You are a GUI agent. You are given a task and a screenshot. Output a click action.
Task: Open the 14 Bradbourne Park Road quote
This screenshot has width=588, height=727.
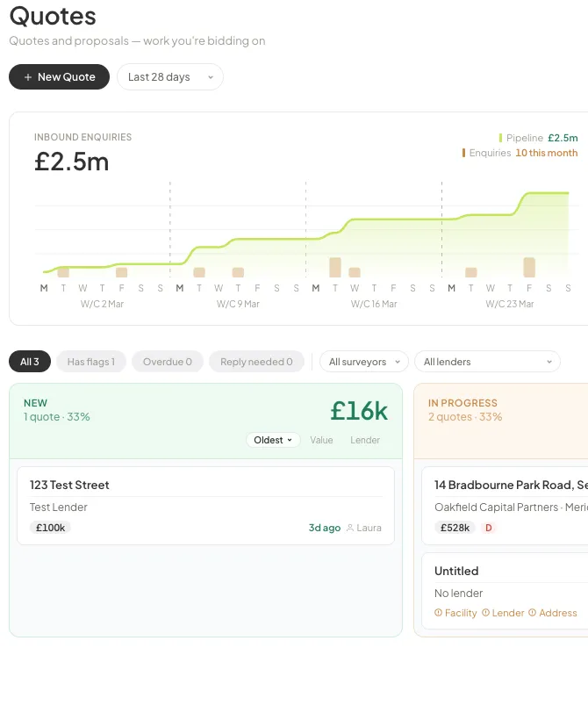[505, 506]
